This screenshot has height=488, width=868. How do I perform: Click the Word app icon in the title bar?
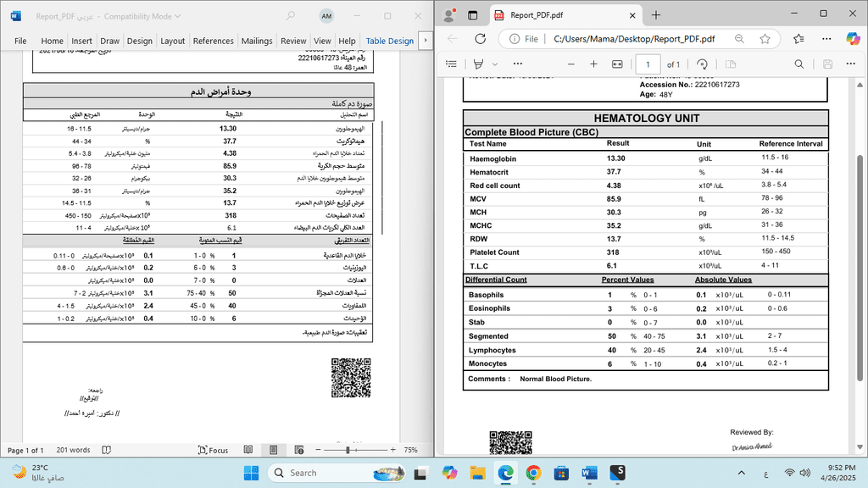pos(16,17)
